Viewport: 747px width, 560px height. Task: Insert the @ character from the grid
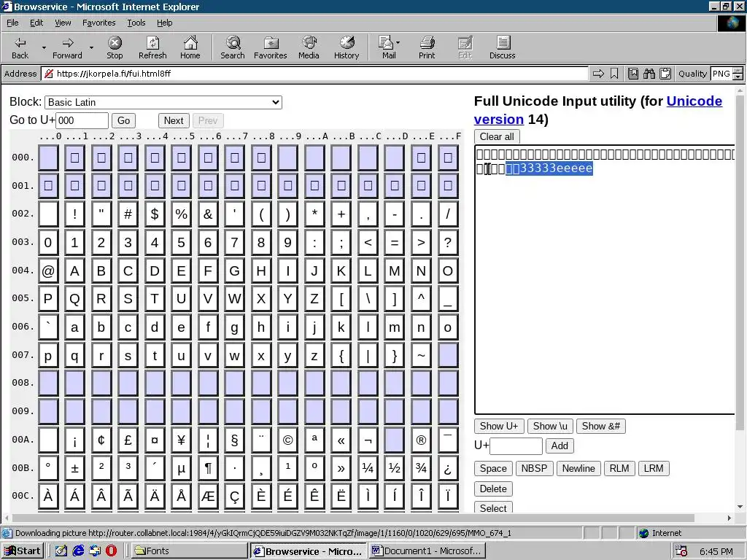pyautogui.click(x=48, y=271)
